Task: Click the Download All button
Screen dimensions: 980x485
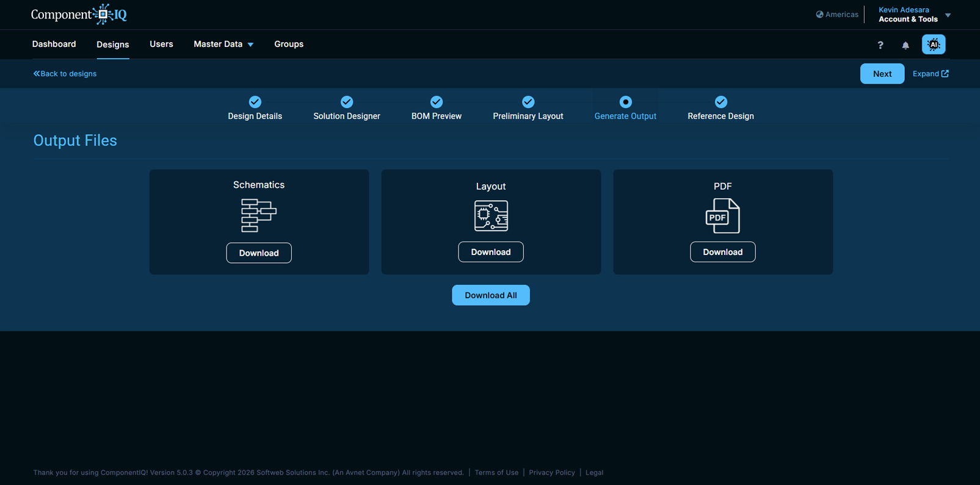Action: click(491, 295)
